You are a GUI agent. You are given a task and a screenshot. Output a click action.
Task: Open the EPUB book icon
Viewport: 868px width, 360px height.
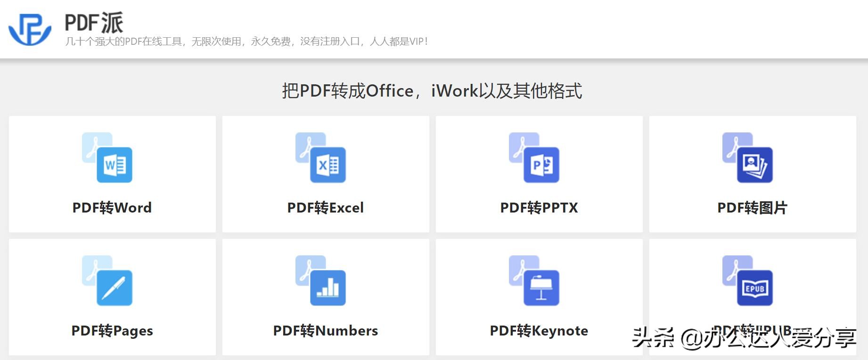[748, 280]
